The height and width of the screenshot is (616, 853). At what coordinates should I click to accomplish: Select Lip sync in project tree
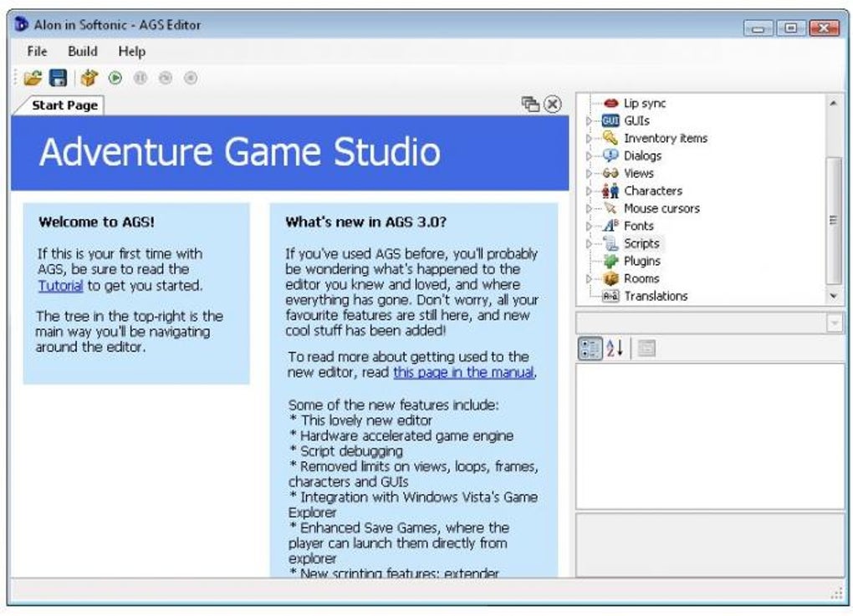click(x=645, y=104)
